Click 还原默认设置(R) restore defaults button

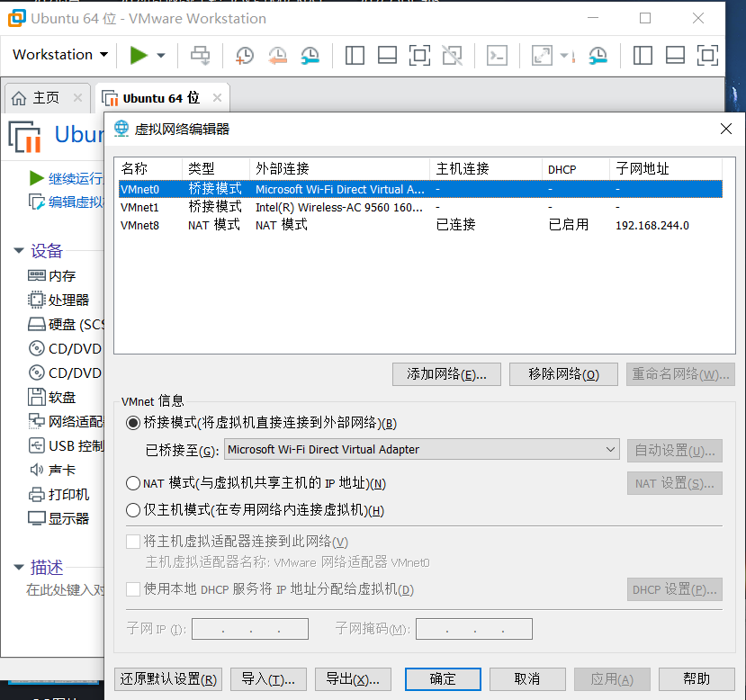click(x=168, y=679)
